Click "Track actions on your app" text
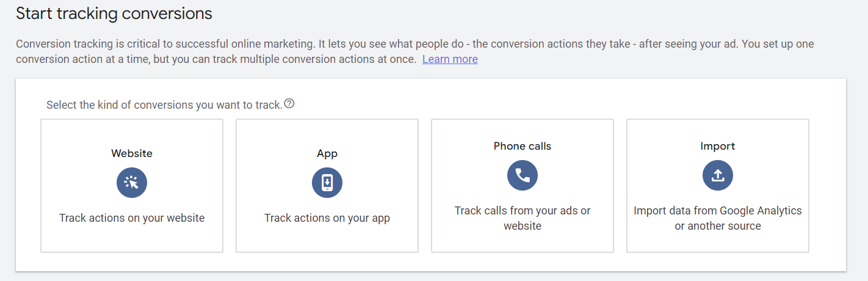 327,218
